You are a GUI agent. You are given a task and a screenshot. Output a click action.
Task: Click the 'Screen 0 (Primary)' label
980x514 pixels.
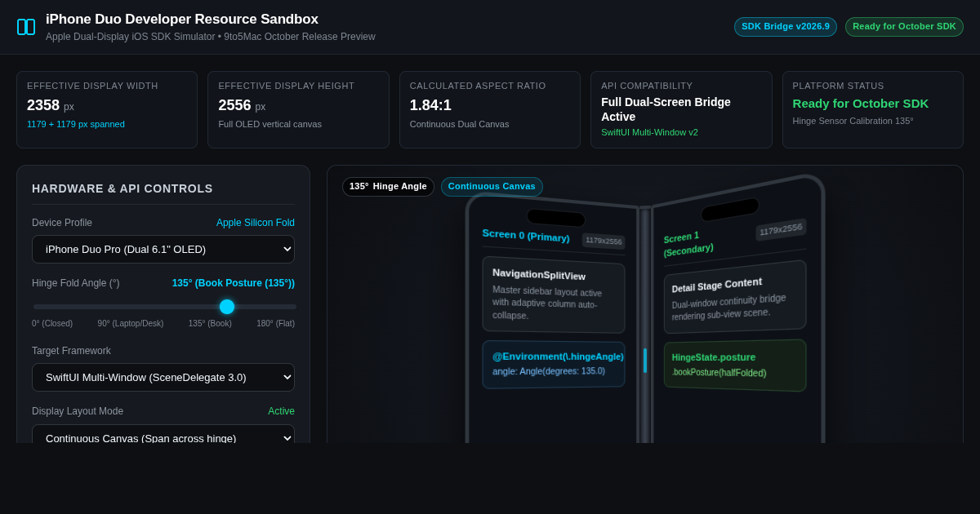pos(526,237)
